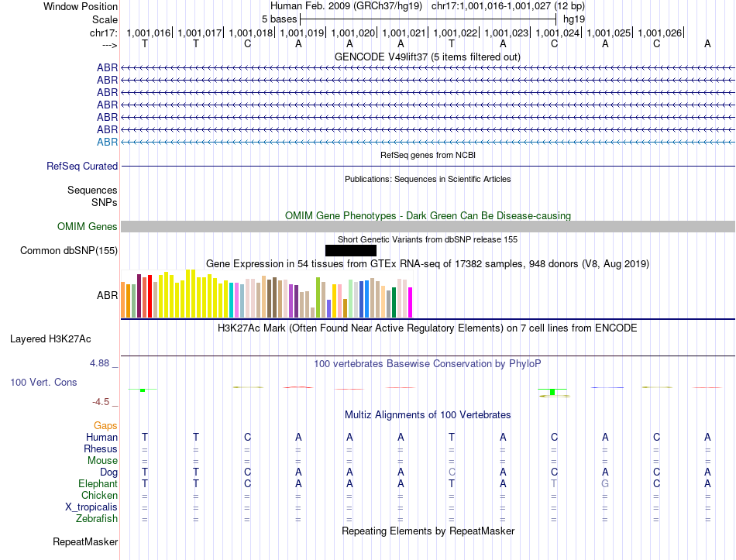This screenshot has width=736, height=560.
Task: Click the OMIM Gene Phenotypes title text
Action: pos(428,215)
